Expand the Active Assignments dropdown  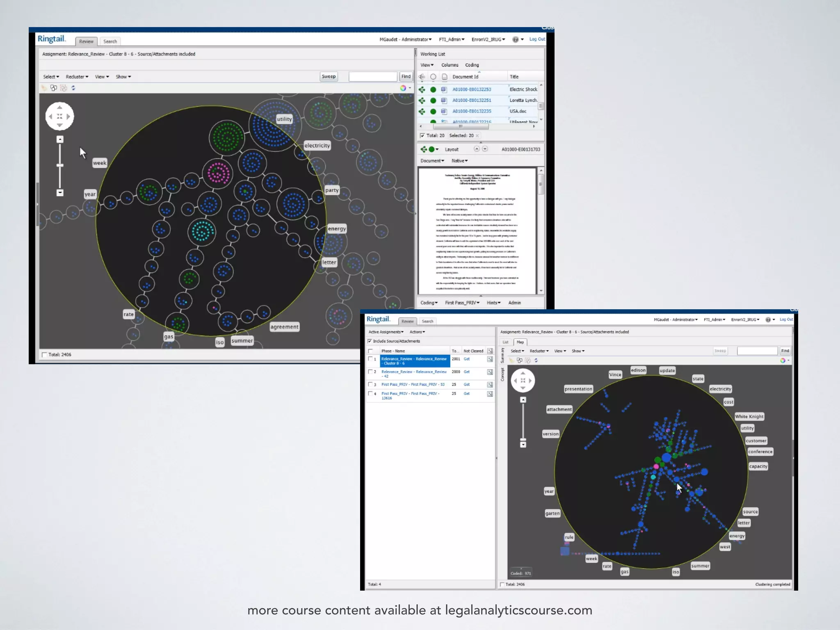coord(386,332)
